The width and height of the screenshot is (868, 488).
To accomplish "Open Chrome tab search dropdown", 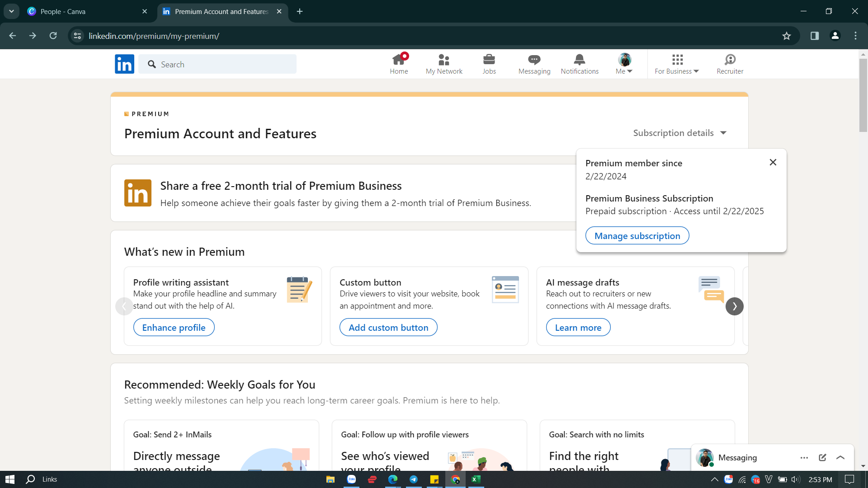I will coord(11,12).
